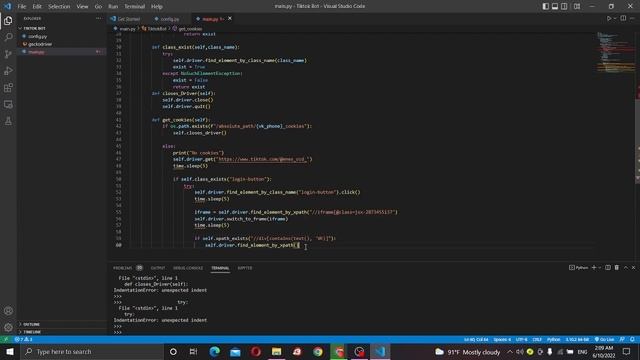Select config.py in Explorer tree
640x360 pixels.
tap(37, 36)
